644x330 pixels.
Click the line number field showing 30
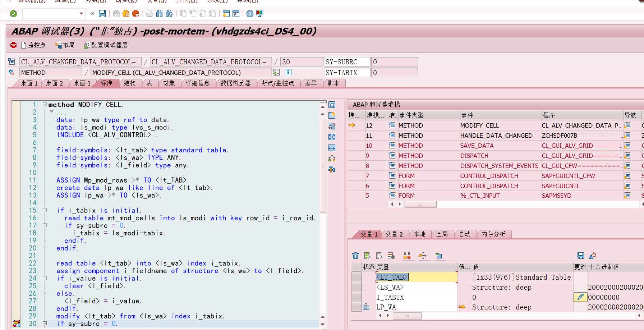click(301, 62)
